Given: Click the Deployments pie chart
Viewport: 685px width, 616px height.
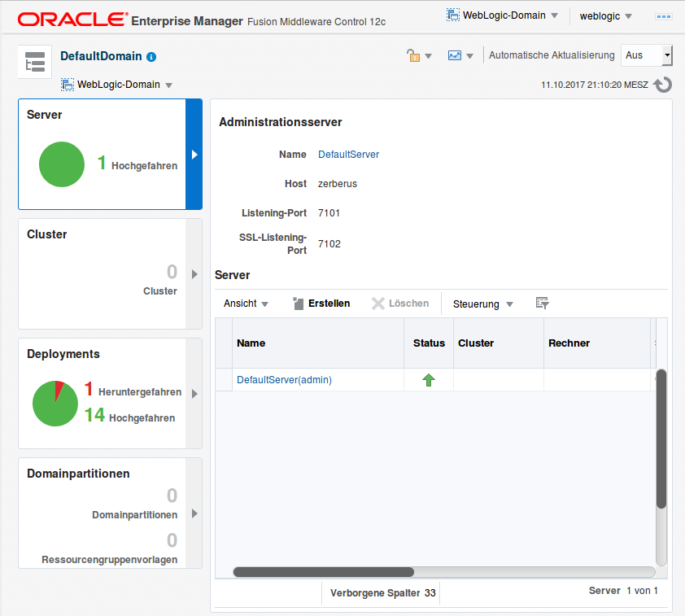Looking at the screenshot, I should pos(55,403).
